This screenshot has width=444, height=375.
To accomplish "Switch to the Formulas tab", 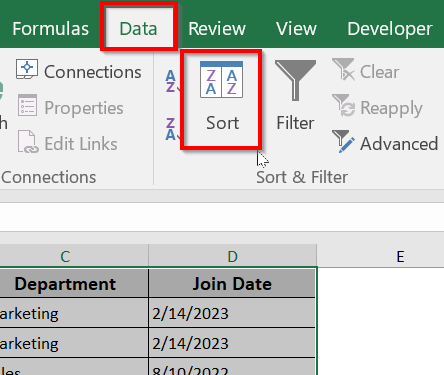I will tap(51, 29).
